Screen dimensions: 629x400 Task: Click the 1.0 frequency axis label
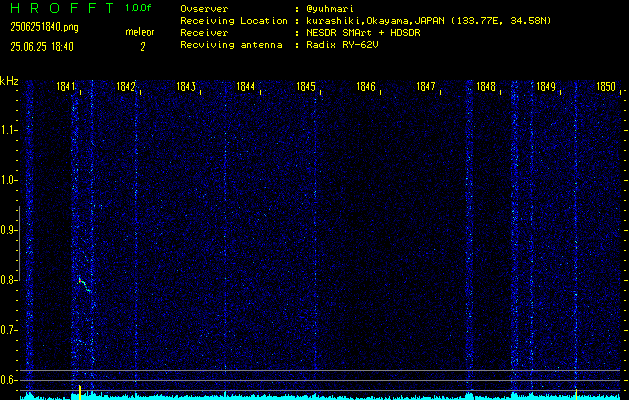[8, 181]
